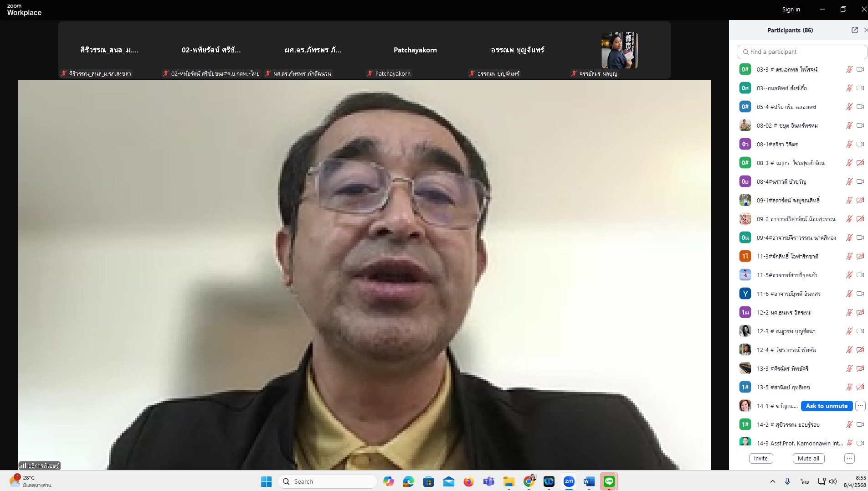The height and width of the screenshot is (491, 868).
Task: Click the อรรณพ บุญจันทร์ video tile
Action: coord(517,50)
